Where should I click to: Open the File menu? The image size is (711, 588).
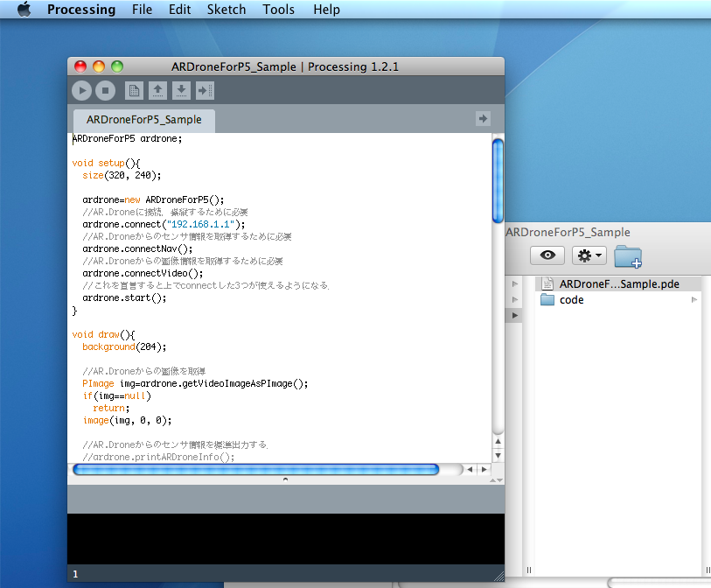[142, 9]
